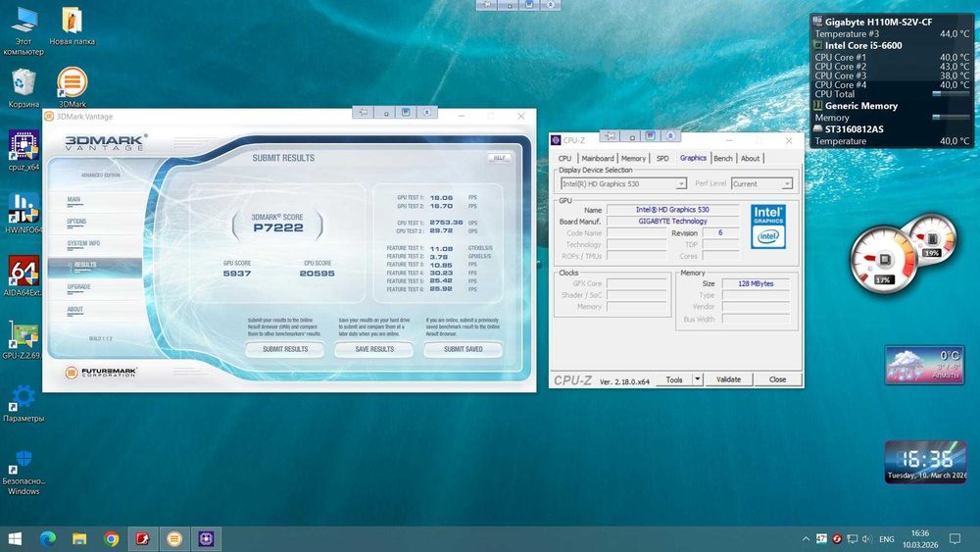Click the Save Results button
The width and height of the screenshot is (980, 552).
[374, 349]
